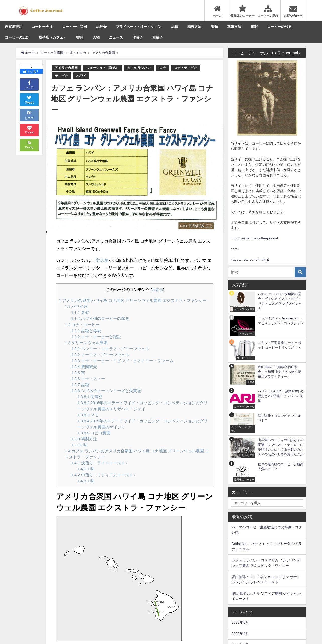
Task: Open the 2022年4月 archive
Action: pos(240,634)
